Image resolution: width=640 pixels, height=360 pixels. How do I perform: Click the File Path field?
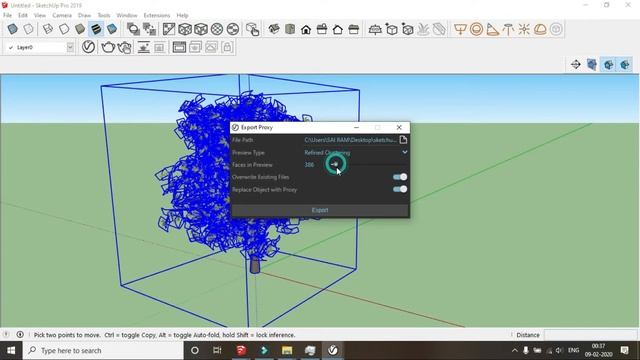click(x=350, y=140)
